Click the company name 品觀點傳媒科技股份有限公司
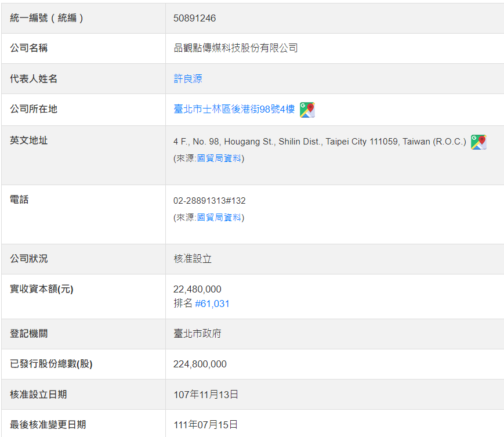The image size is (504, 437). pos(235,48)
